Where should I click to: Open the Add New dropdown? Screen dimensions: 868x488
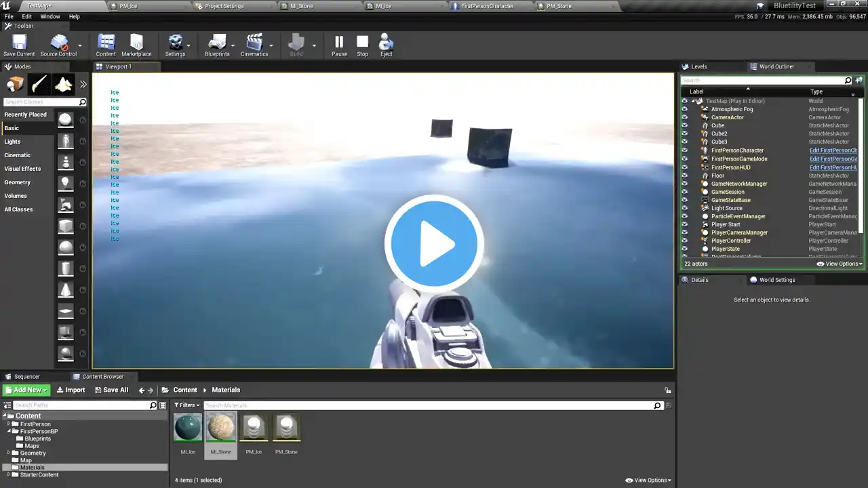26,390
